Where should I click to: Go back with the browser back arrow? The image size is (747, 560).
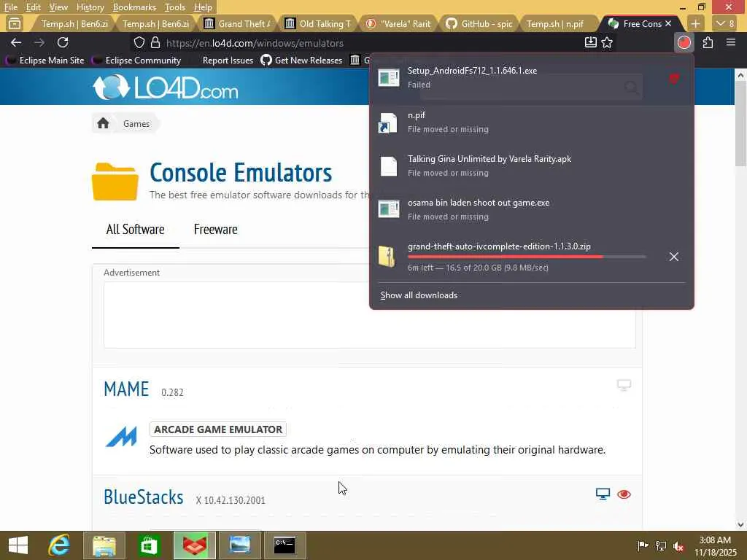[16, 43]
